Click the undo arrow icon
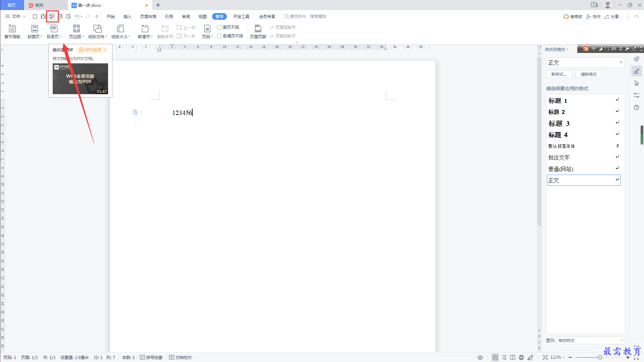 pos(77,16)
